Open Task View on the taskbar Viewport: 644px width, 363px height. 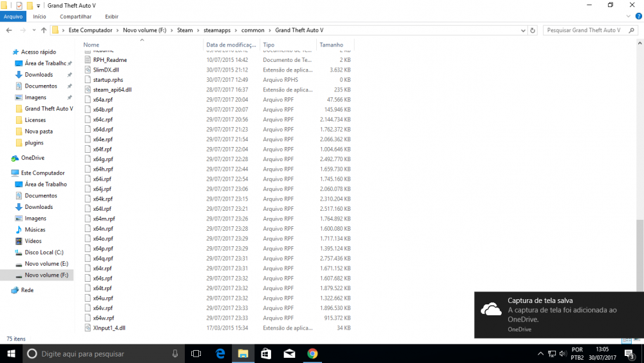tap(196, 353)
